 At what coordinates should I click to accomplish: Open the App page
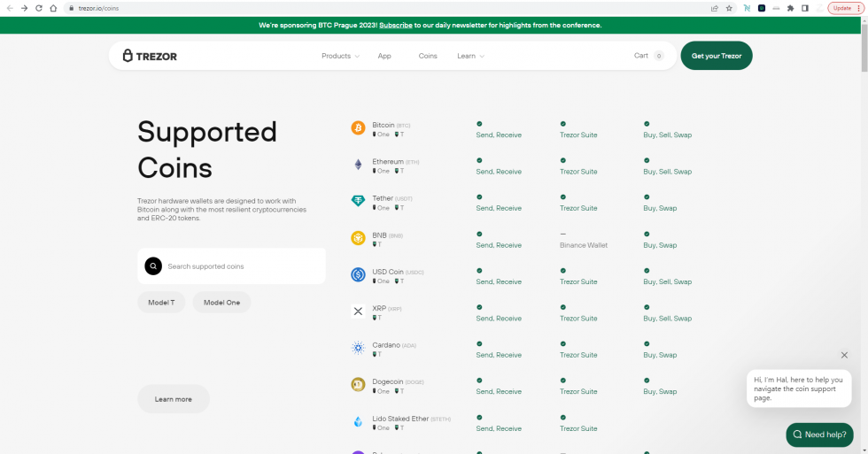[384, 56]
